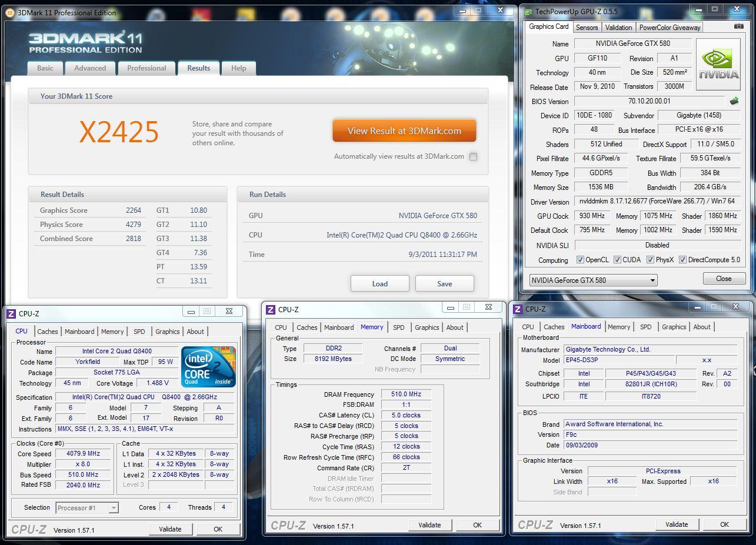Screen dimensions: 756x545
Task: Click OK in the CPU-Z Memory window
Action: pyautogui.click(x=477, y=525)
